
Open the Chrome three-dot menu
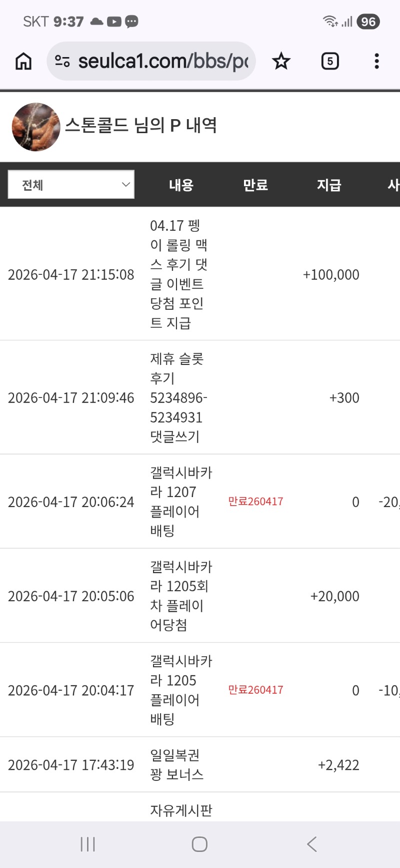click(x=376, y=62)
